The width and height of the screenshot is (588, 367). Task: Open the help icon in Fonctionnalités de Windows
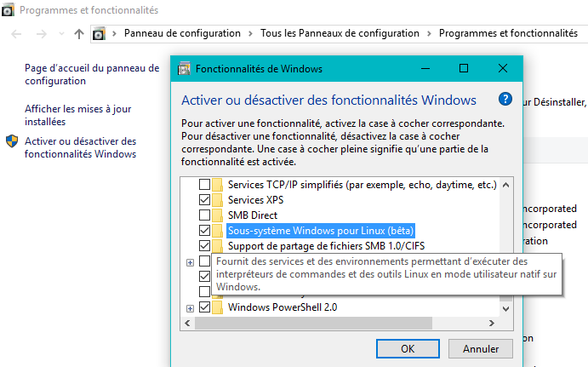[x=505, y=100]
